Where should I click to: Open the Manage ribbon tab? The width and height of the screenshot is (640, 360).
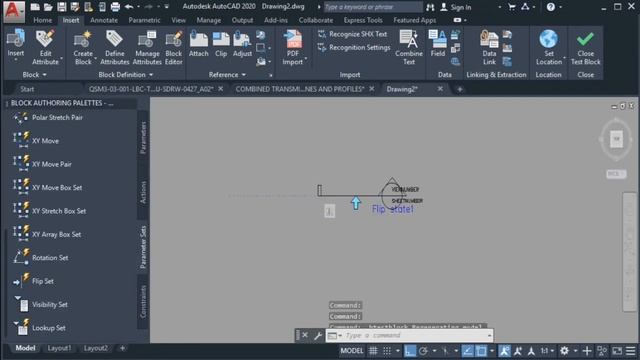[x=209, y=20]
